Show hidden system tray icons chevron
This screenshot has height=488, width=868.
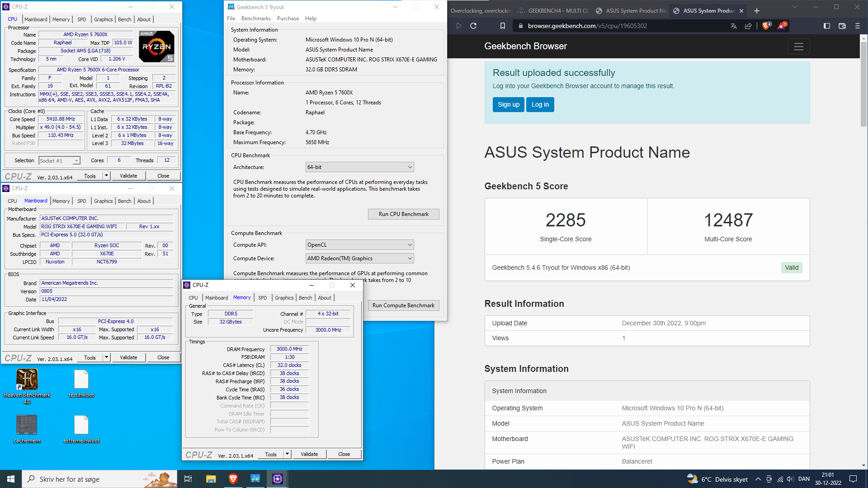click(758, 479)
